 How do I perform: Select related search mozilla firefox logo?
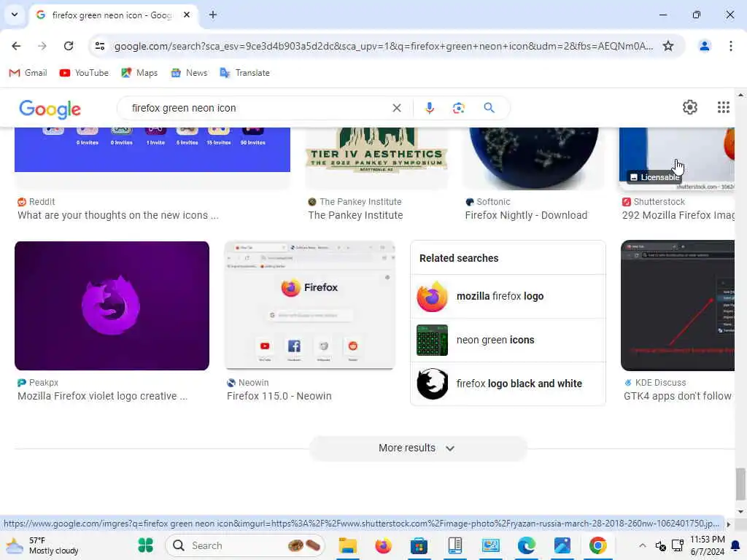(508, 296)
